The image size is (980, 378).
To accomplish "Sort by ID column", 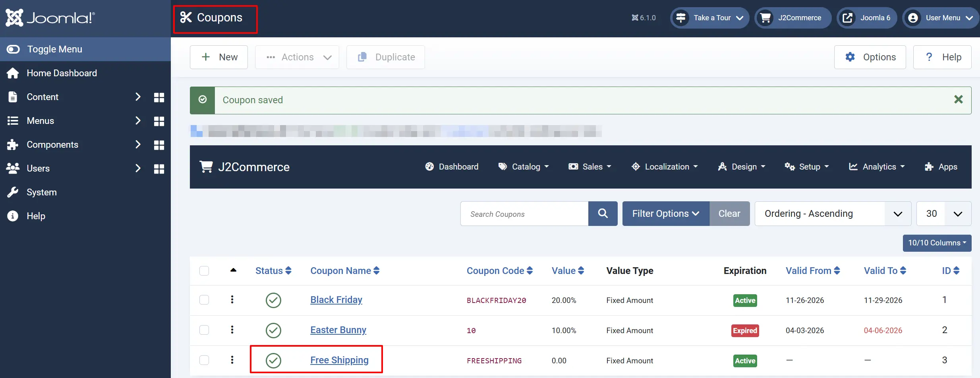I will (951, 271).
